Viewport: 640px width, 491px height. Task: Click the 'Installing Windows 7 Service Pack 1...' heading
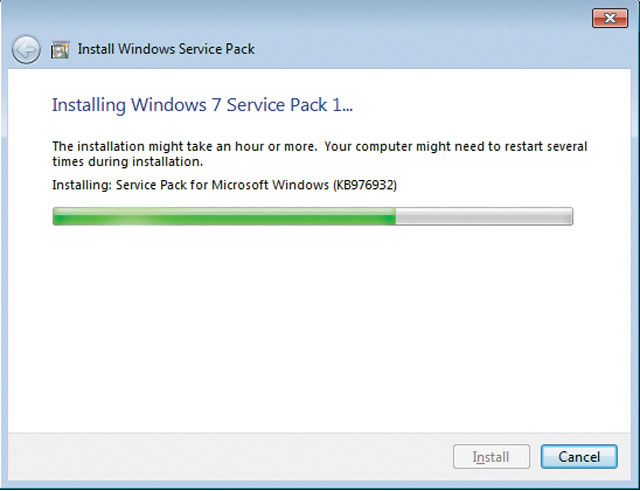pyautogui.click(x=202, y=105)
